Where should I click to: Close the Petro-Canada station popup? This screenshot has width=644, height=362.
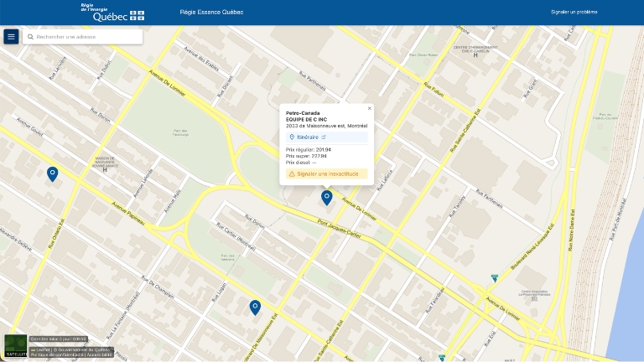(x=369, y=108)
